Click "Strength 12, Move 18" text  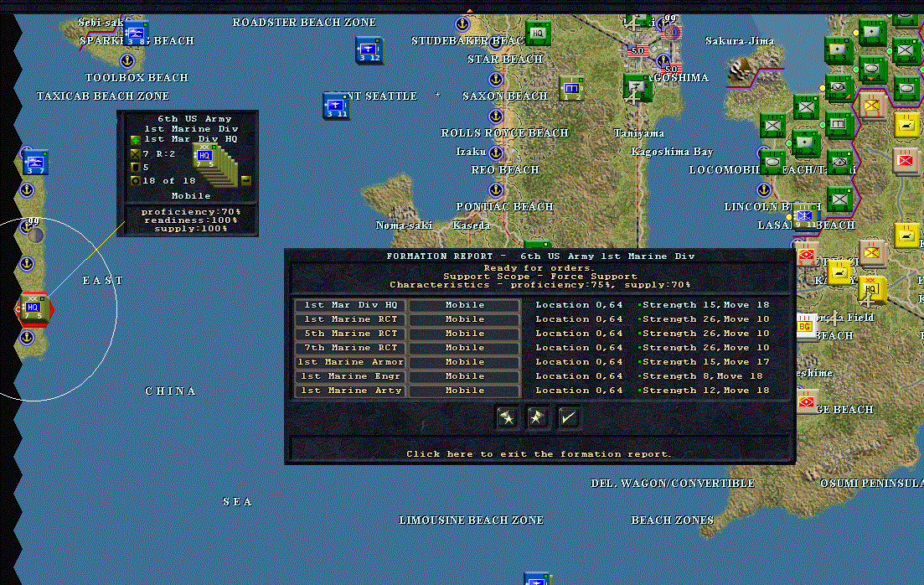[706, 391]
